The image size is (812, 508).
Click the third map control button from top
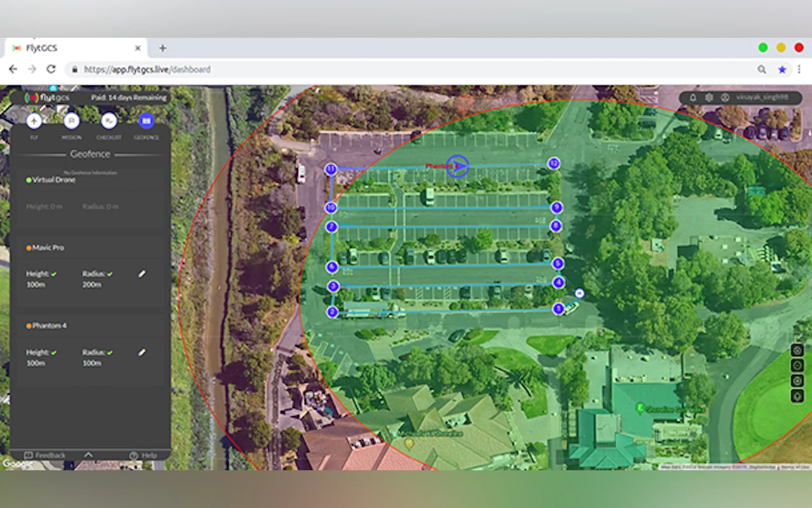pos(797,381)
